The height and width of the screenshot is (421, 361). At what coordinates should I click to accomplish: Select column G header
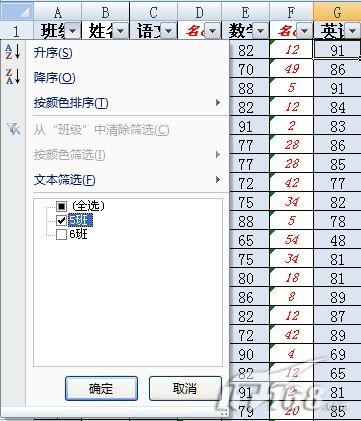[337, 11]
